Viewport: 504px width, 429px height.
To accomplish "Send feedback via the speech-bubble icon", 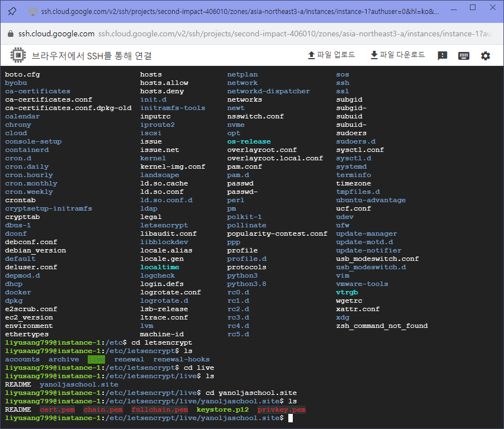I will (x=442, y=55).
